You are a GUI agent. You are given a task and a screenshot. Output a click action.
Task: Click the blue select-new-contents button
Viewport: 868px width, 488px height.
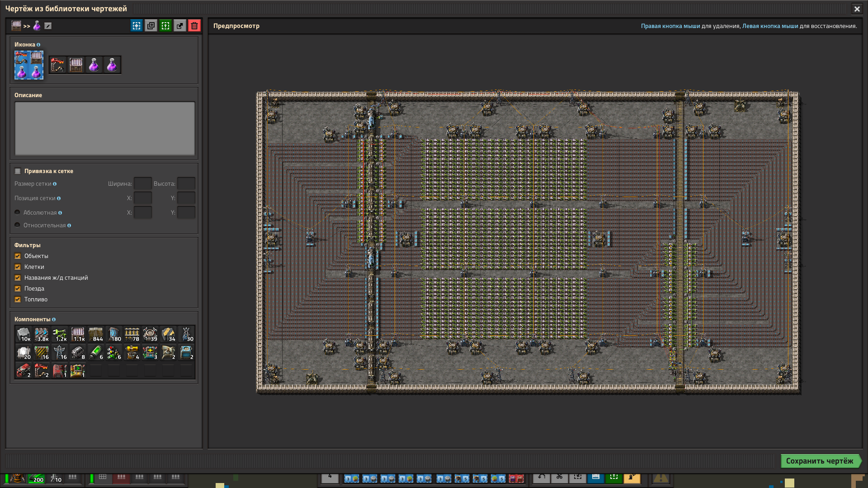coord(137,26)
